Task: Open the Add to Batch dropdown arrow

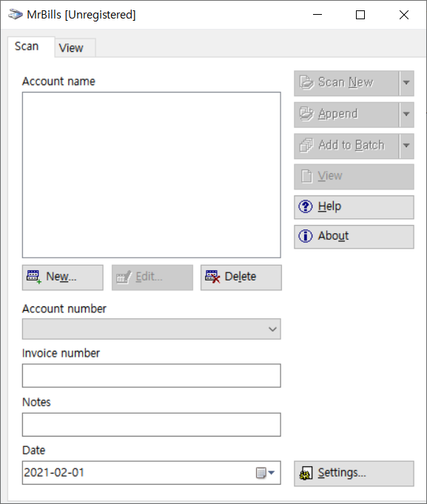Action: coord(406,146)
